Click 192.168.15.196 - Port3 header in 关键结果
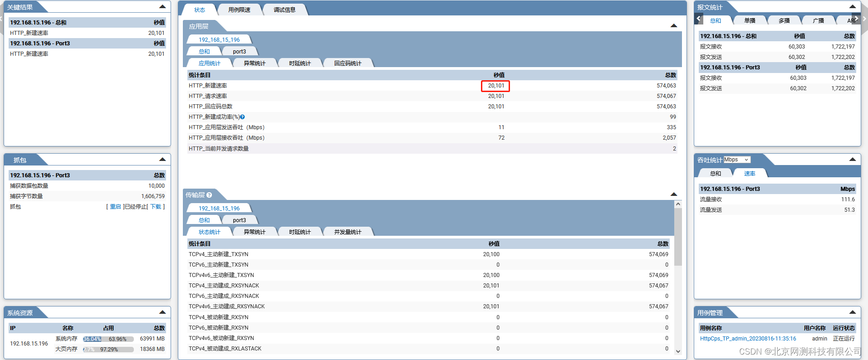The width and height of the screenshot is (868, 360). pyautogui.click(x=87, y=44)
